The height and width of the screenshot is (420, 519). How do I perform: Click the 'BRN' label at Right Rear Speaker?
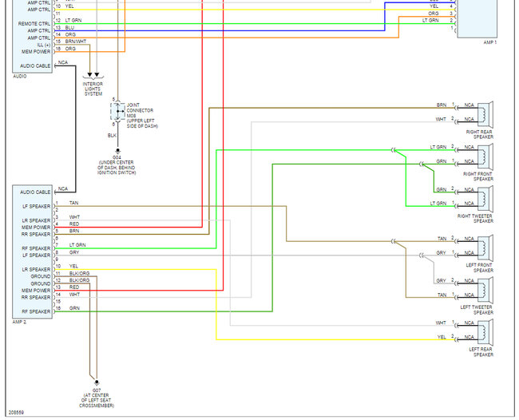[442, 105]
